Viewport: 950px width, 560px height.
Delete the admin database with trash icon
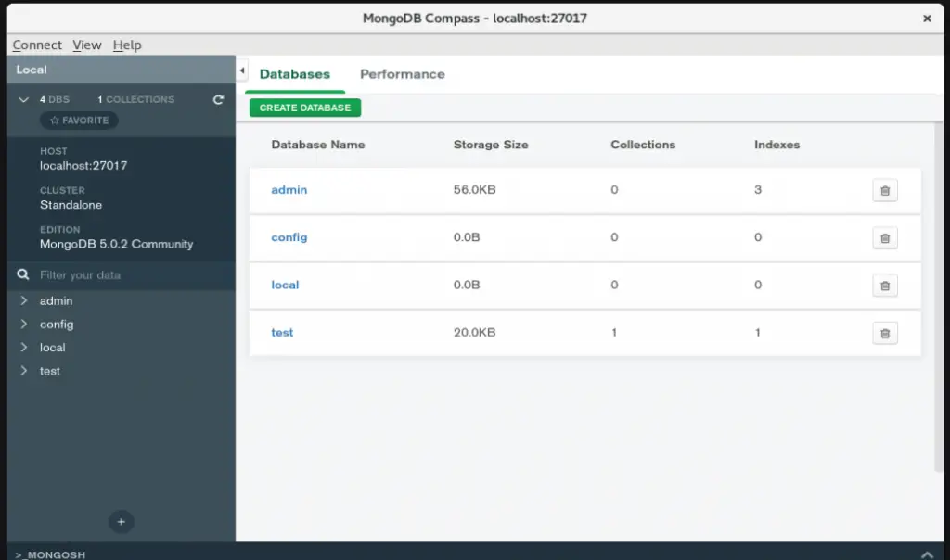click(x=884, y=190)
